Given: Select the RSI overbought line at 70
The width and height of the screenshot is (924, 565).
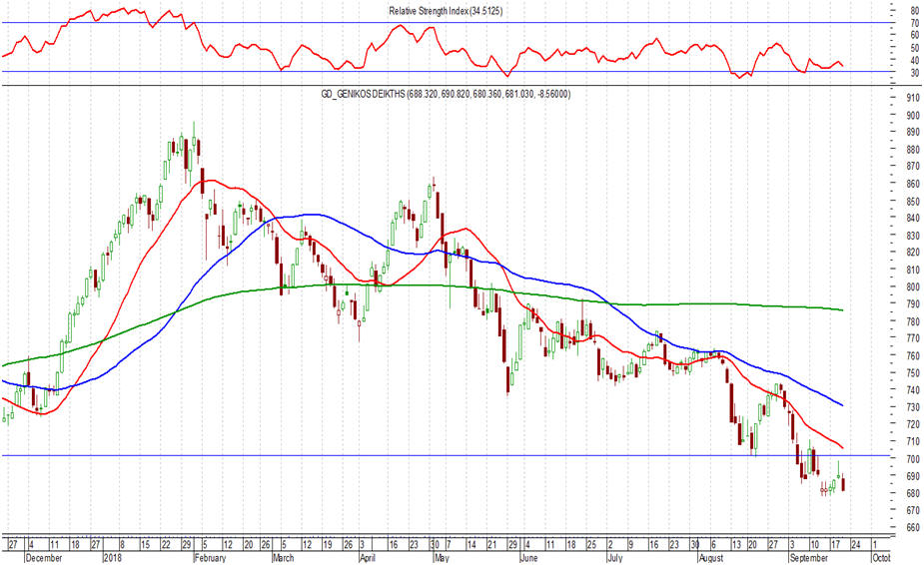Looking at the screenshot, I should pyautogui.click(x=446, y=23).
